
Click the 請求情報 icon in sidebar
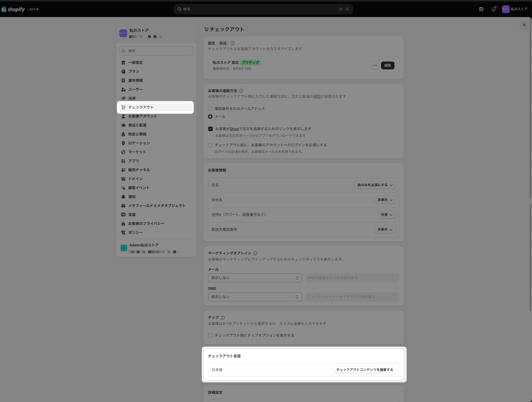click(123, 80)
